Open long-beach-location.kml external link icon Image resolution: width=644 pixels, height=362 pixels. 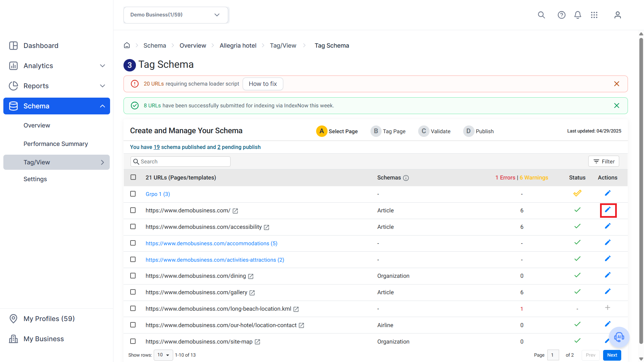point(296,309)
